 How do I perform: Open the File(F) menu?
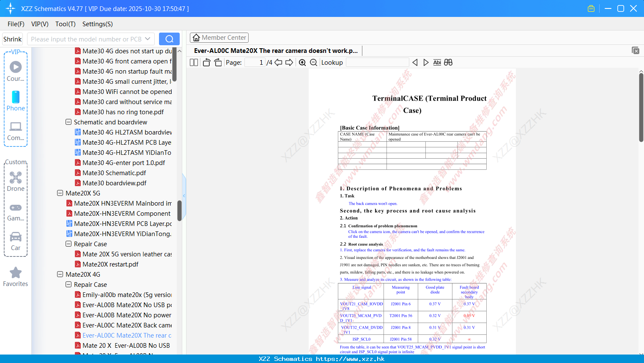coord(16,24)
